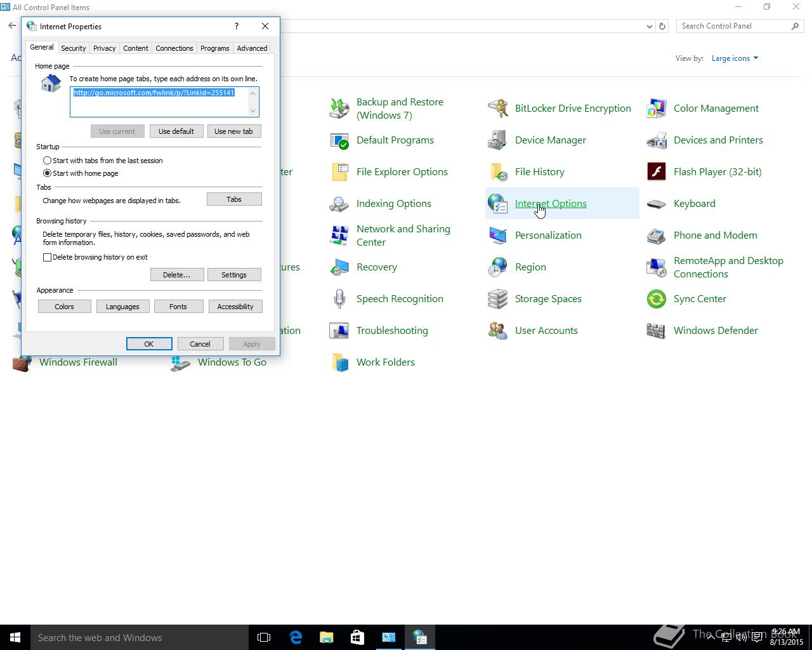The image size is (812, 650).
Task: Open the File Explorer Options icon
Action: point(339,172)
